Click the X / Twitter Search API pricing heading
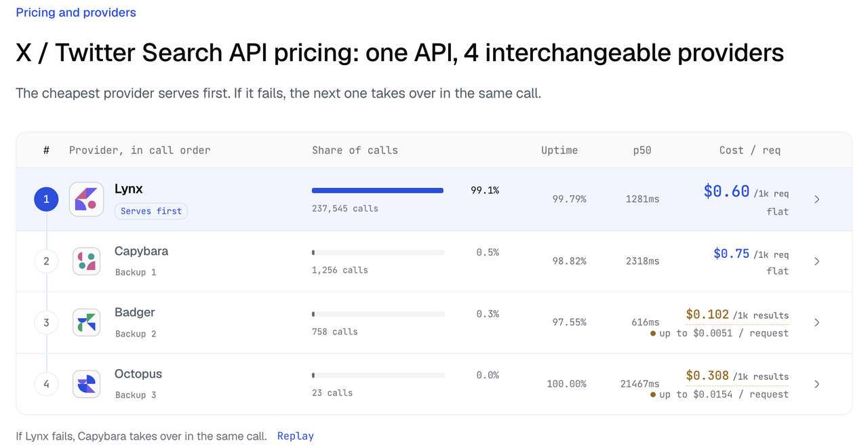 point(400,53)
